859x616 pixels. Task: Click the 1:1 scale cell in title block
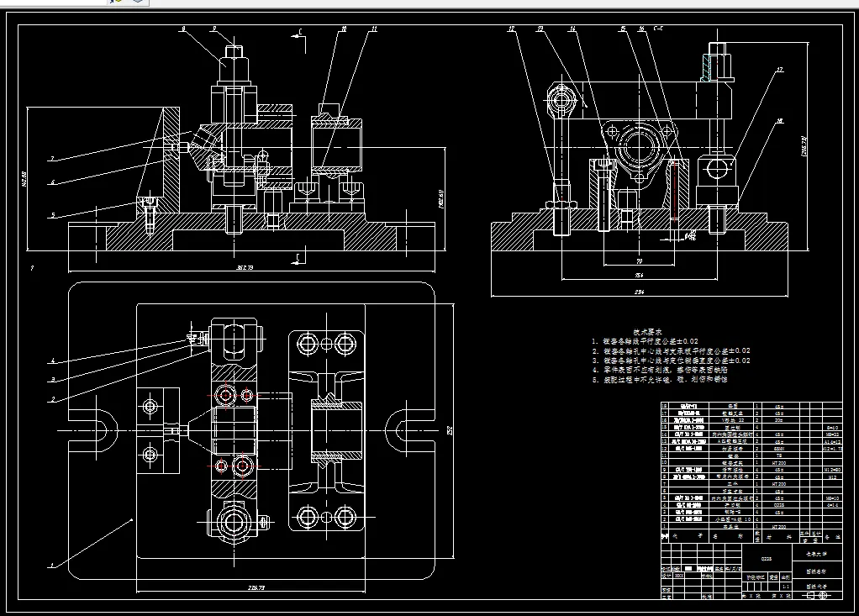(786, 587)
